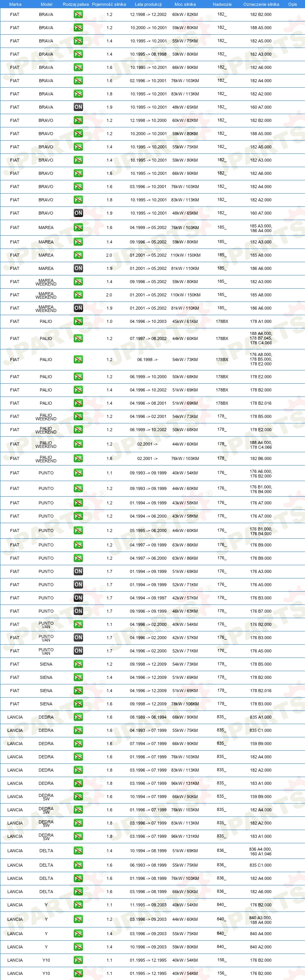Click the Oznaczenie silnika column header
Screen dimensions: 305x980
coord(261,4)
